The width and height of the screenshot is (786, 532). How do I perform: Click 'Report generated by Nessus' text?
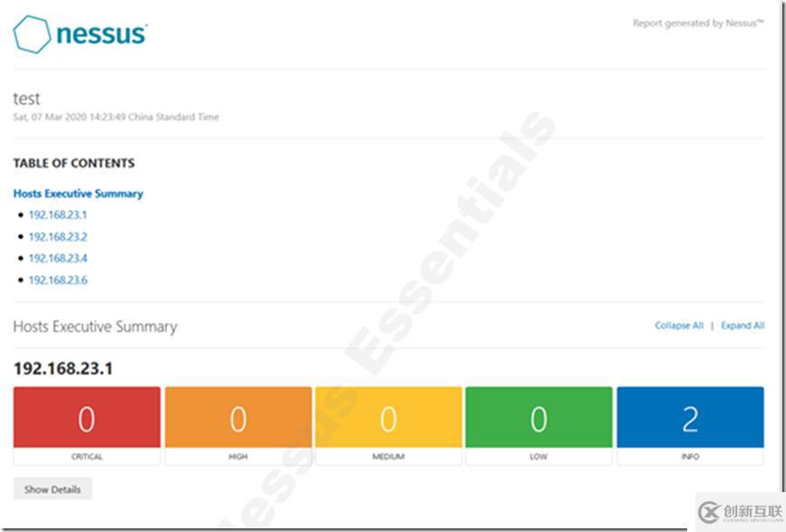tap(698, 23)
